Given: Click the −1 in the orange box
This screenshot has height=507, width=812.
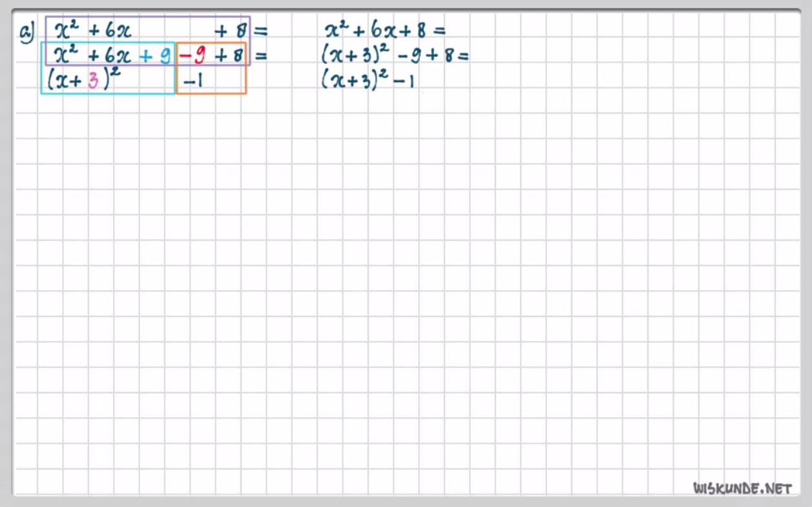Looking at the screenshot, I should tap(194, 82).
